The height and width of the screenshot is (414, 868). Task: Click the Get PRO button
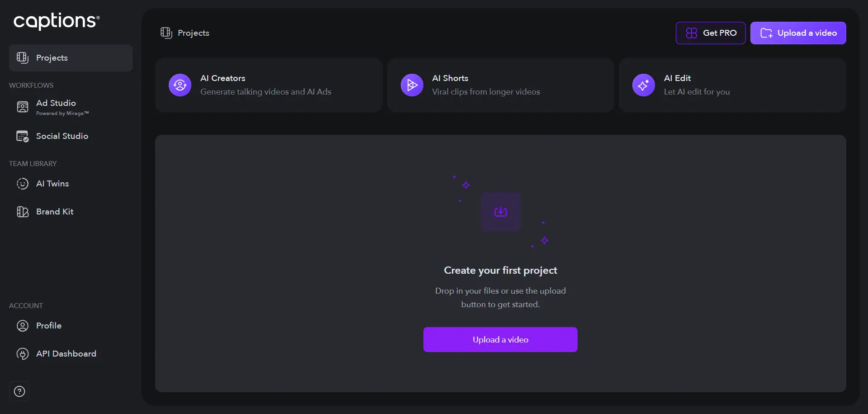coord(710,33)
